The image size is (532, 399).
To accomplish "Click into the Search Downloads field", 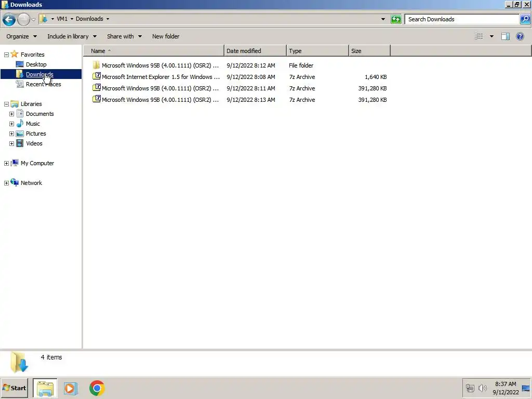I will [x=462, y=19].
